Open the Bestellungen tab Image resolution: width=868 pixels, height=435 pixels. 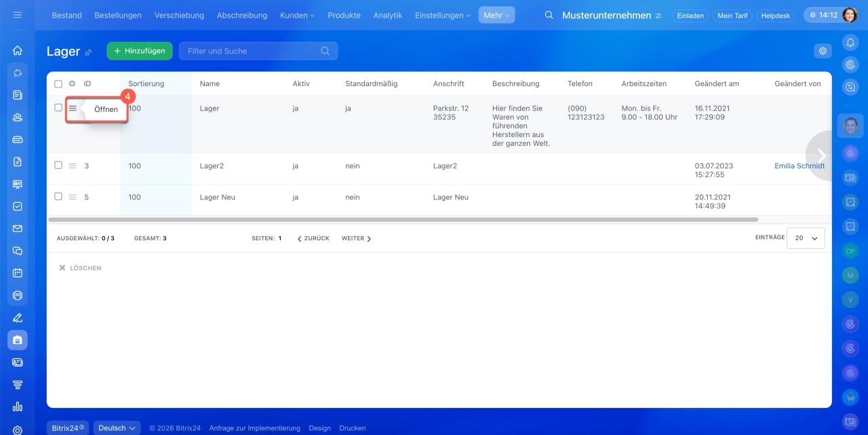tap(118, 15)
